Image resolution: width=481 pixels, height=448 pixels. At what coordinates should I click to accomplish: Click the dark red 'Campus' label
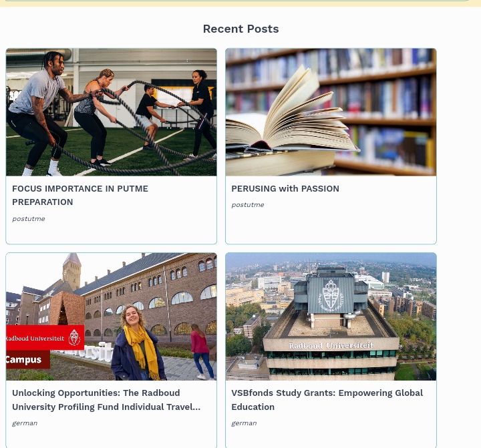[x=27, y=359]
